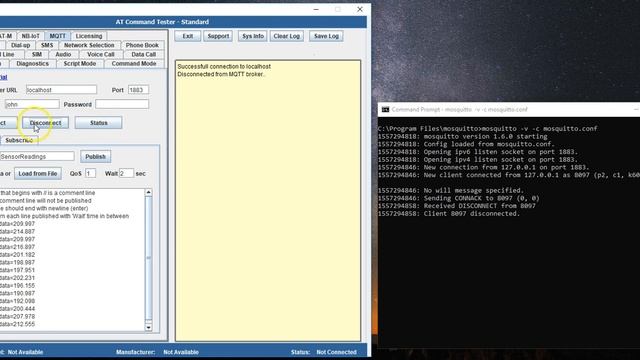Open Support from the toolbar
Image resolution: width=640 pixels, height=360 pixels.
click(x=218, y=36)
